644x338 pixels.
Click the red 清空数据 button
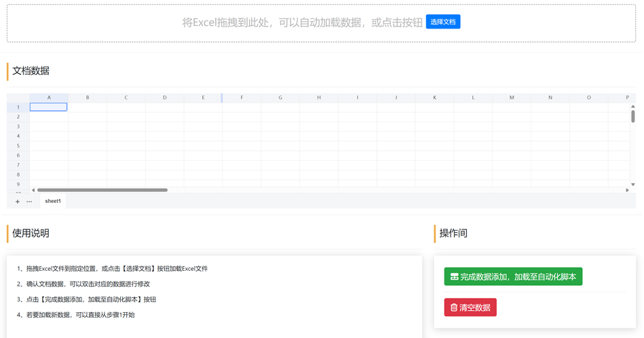(470, 307)
